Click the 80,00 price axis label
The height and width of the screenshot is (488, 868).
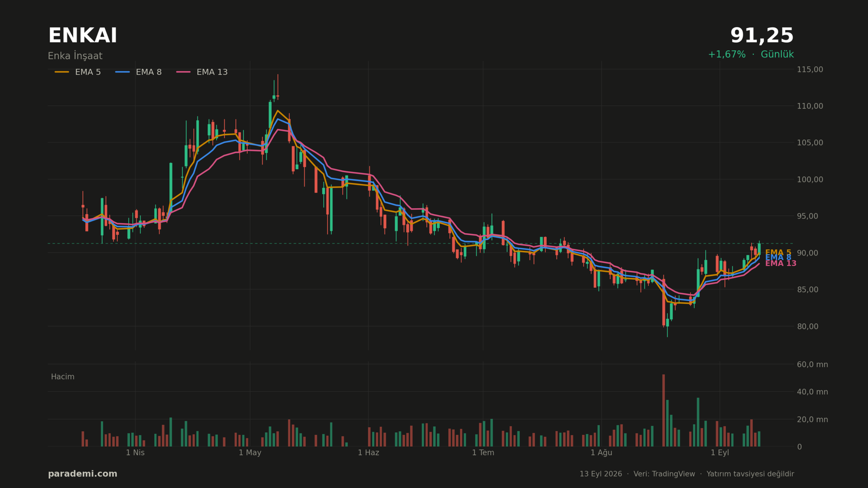pyautogui.click(x=808, y=326)
